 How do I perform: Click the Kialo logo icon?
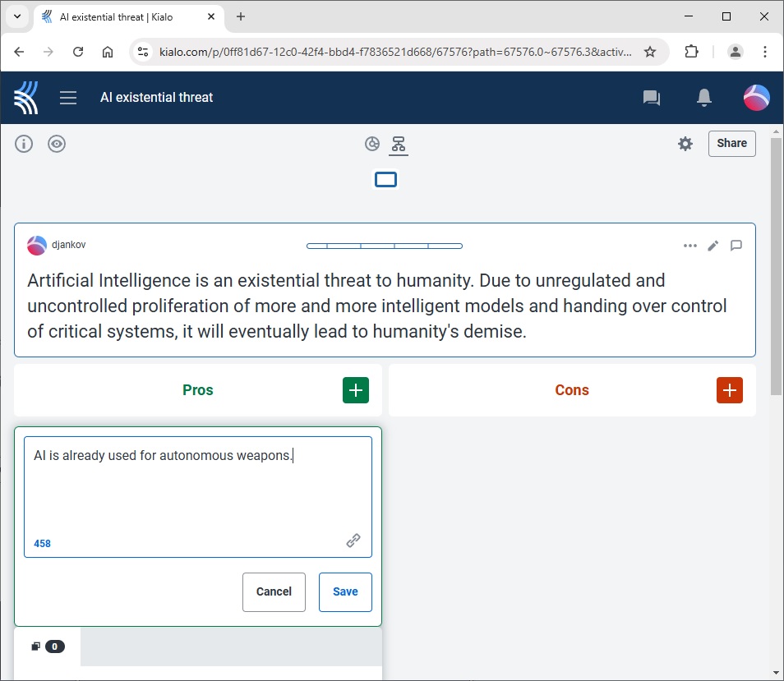tap(26, 98)
